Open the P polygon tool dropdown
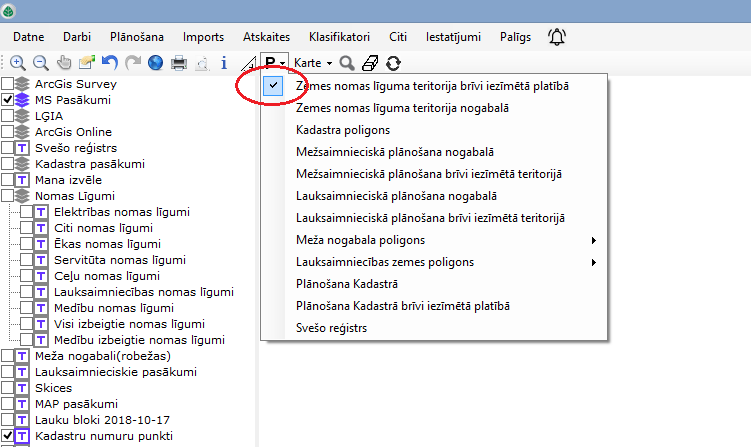This screenshot has width=751, height=447. coord(274,63)
